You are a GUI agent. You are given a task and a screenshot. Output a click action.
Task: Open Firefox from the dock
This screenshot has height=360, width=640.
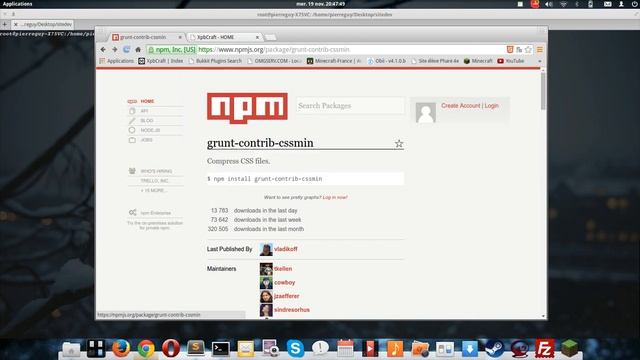click(x=121, y=349)
